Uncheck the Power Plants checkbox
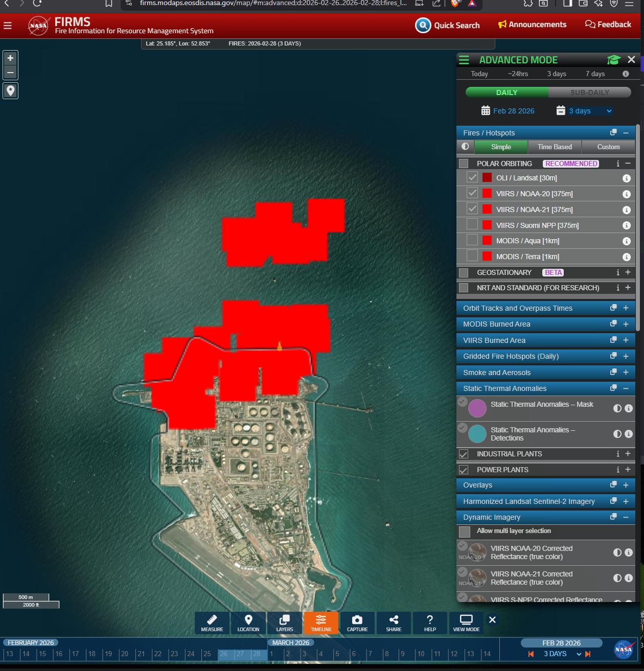Viewport: 644px width, 671px height. coord(464,470)
